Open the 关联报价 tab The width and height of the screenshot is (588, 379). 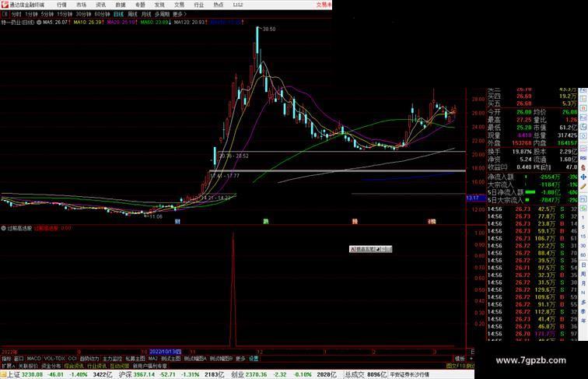click(28, 366)
